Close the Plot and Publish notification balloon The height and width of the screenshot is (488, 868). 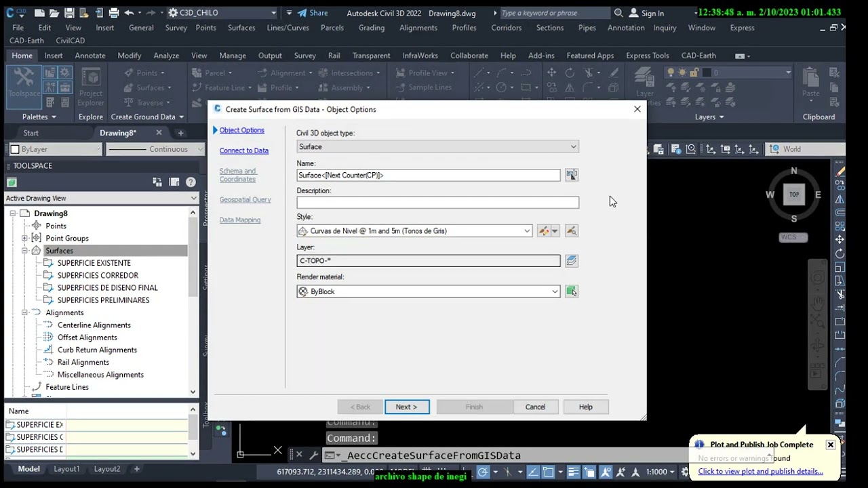(x=830, y=445)
